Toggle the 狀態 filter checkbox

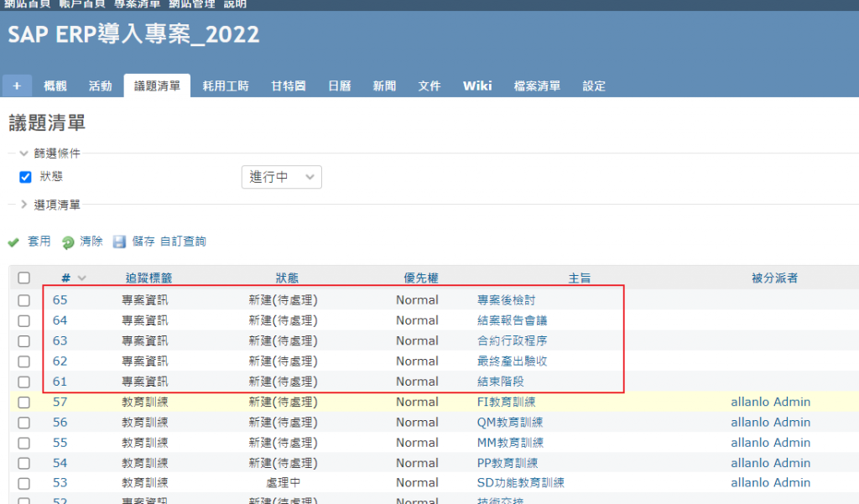[25, 177]
